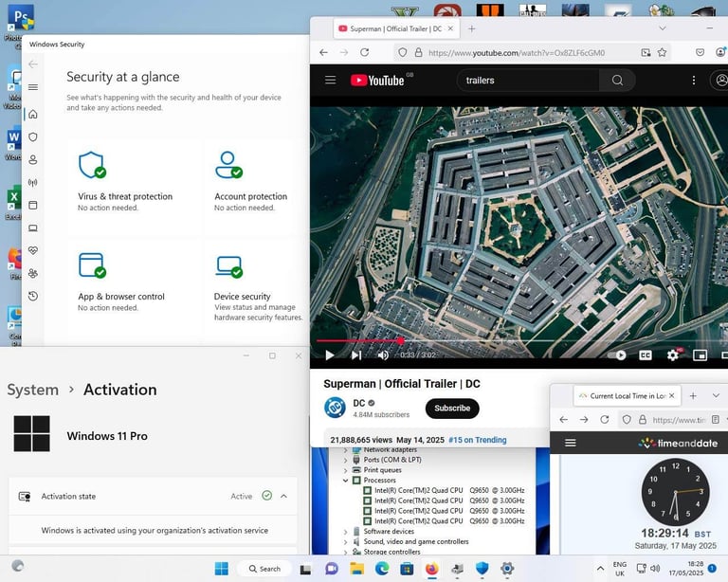
Task: Toggle YouTube autoplay switch
Action: click(617, 355)
